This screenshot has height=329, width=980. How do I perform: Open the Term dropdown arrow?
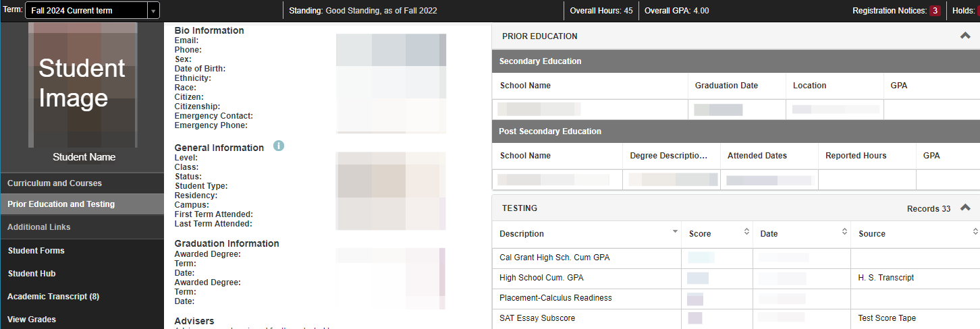154,10
